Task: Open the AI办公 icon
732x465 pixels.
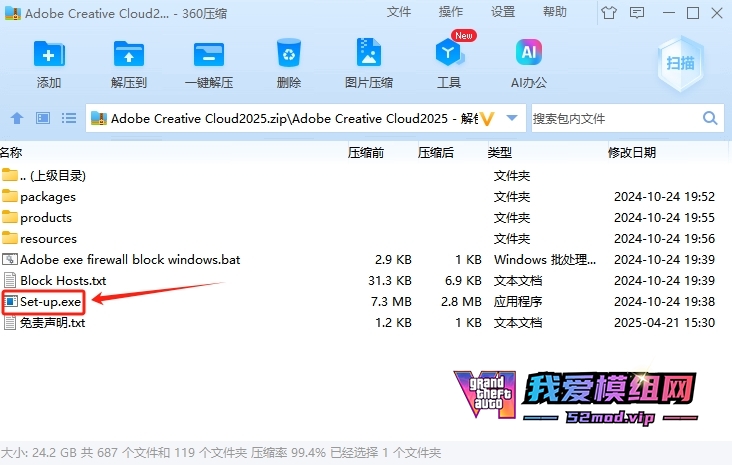Action: [x=528, y=52]
